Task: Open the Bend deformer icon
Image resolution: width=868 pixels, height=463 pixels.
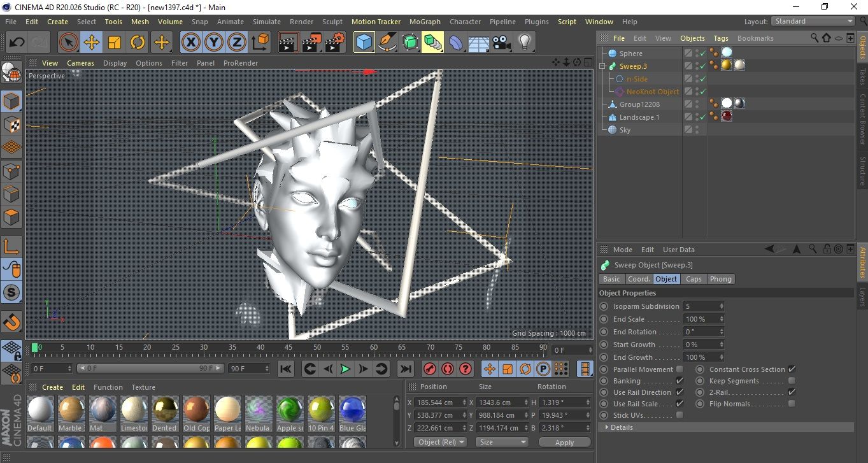Action: click(456, 43)
